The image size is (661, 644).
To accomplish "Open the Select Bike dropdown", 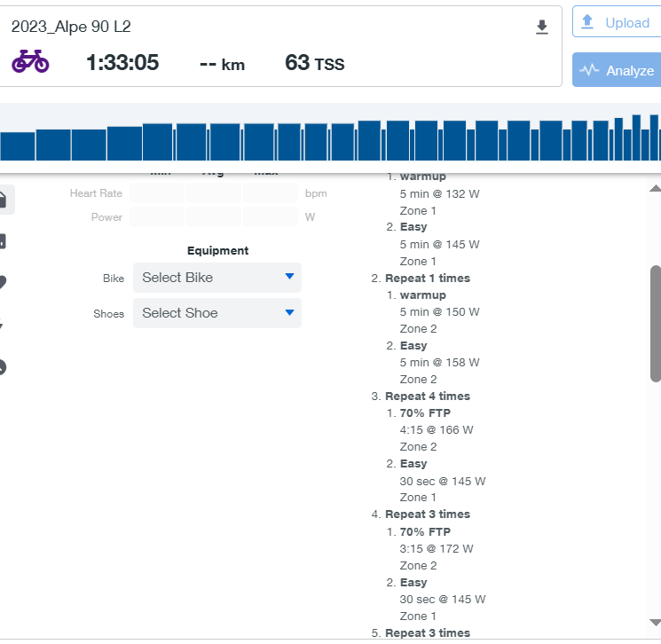I will pyautogui.click(x=217, y=278).
